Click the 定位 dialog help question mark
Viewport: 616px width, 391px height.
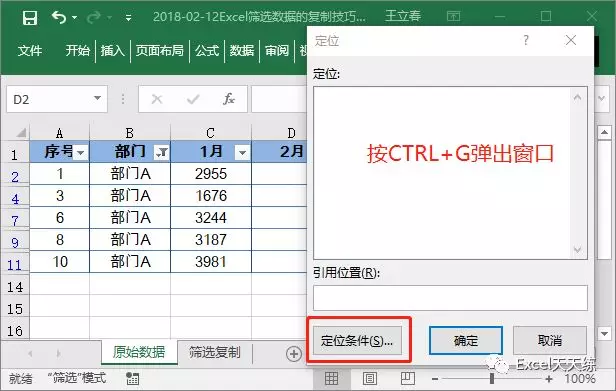pyautogui.click(x=526, y=40)
